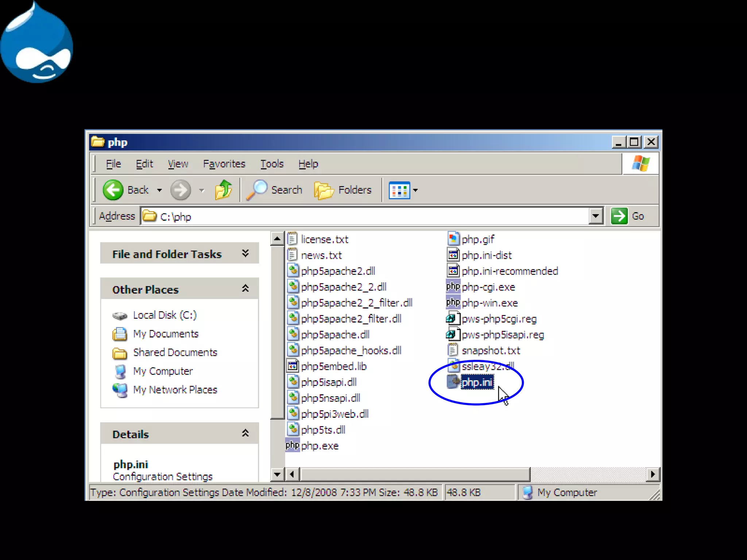Collapse the Details panel
The height and width of the screenshot is (560, 747).
[x=245, y=433]
